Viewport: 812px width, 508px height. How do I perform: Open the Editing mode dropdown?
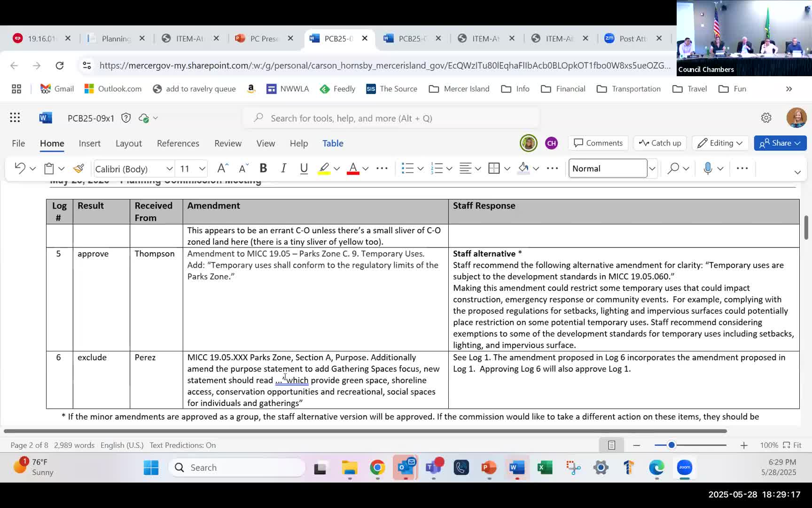[x=720, y=143]
